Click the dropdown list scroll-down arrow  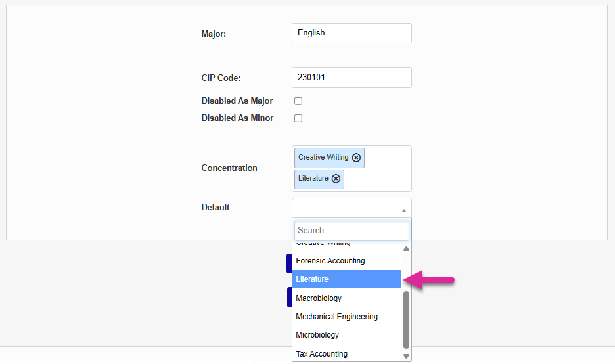point(406,356)
